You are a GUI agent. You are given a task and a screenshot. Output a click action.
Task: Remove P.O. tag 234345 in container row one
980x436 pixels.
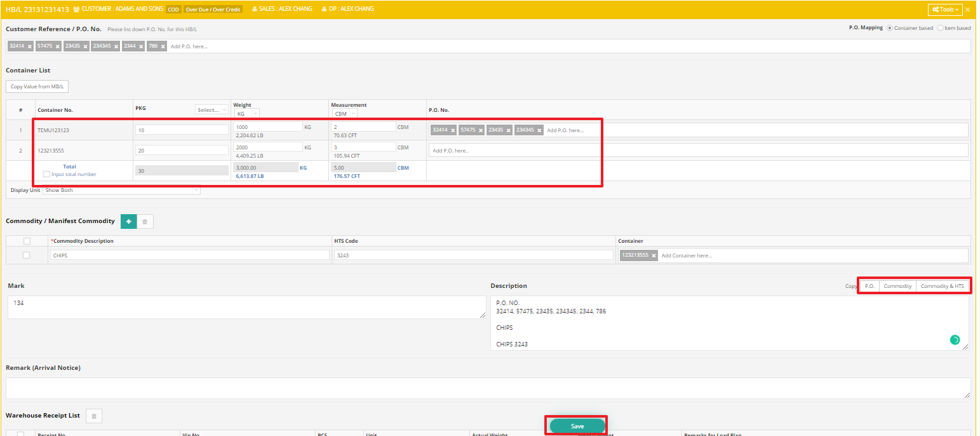tap(540, 130)
